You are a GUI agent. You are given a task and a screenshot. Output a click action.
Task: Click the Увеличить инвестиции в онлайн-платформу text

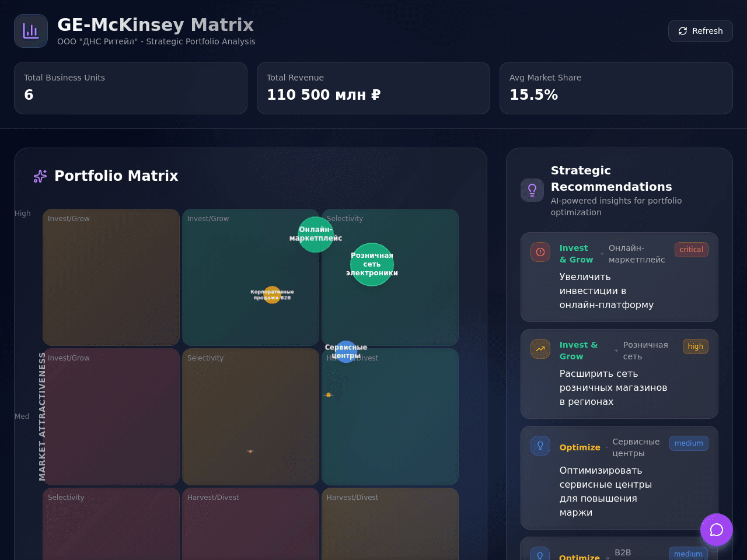(606, 291)
